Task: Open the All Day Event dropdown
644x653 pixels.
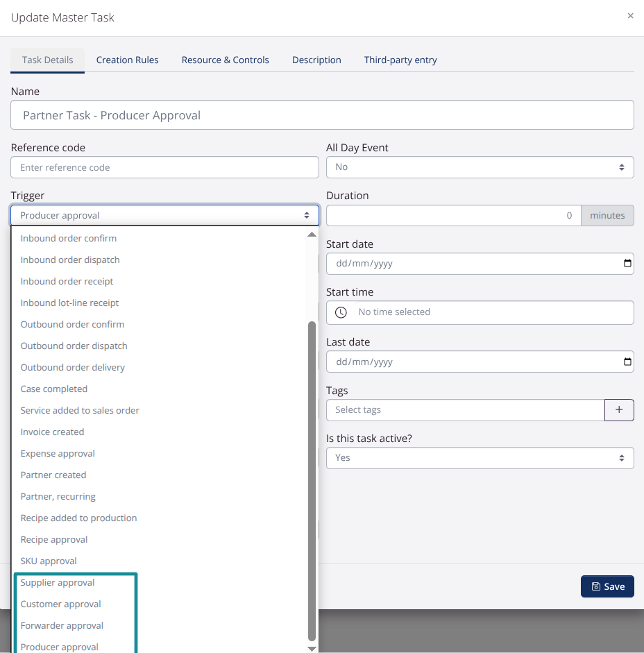Action: (x=480, y=167)
